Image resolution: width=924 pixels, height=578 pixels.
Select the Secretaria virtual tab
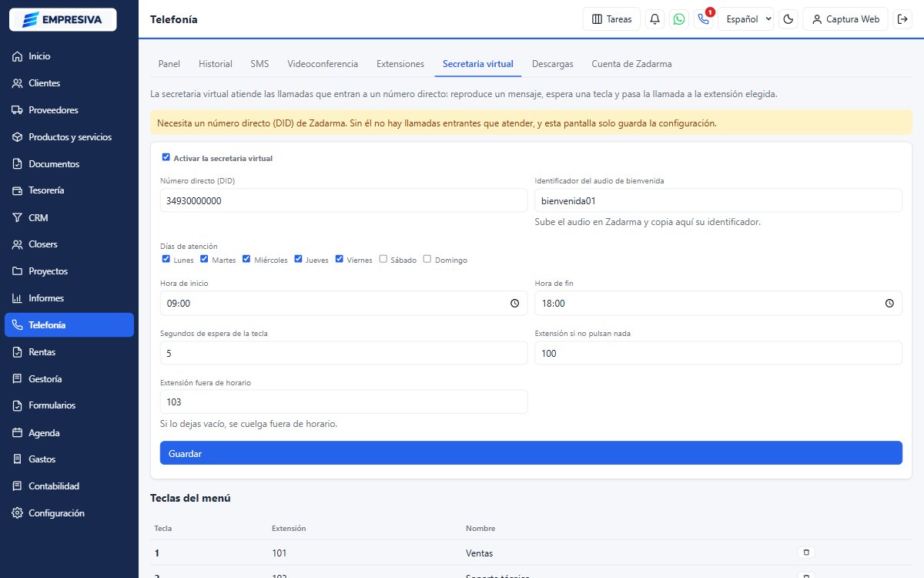point(478,64)
